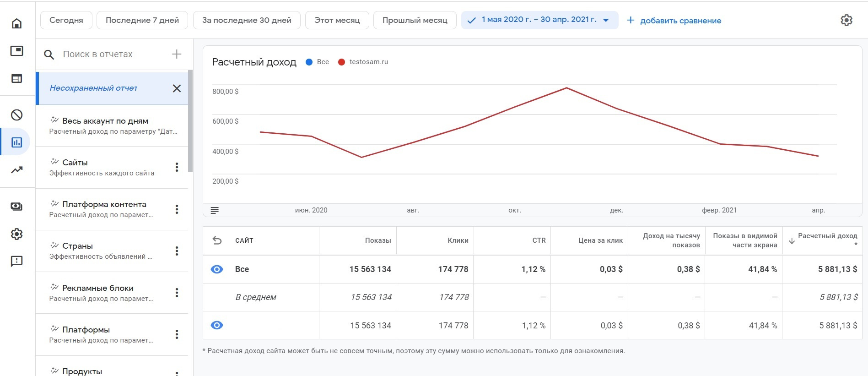Click the sort arrow beside Расчетный доход
868x376 pixels.
point(792,241)
